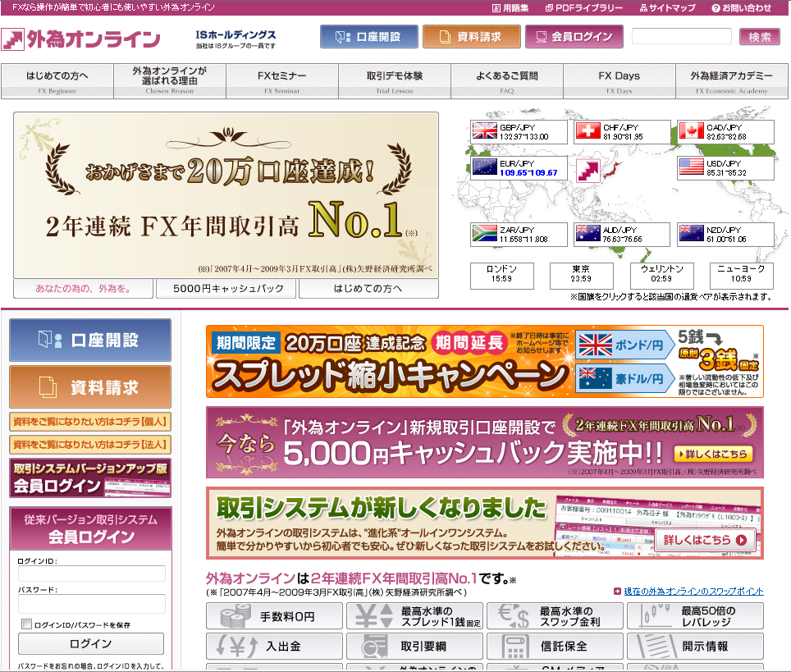
Task: Click the South Africa flag for ZAR/JPY
Action: click(485, 233)
